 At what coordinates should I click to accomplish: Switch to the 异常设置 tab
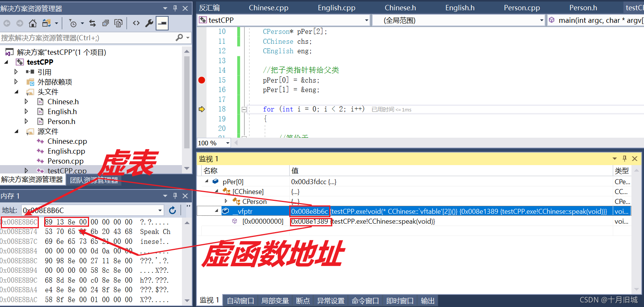point(331,301)
